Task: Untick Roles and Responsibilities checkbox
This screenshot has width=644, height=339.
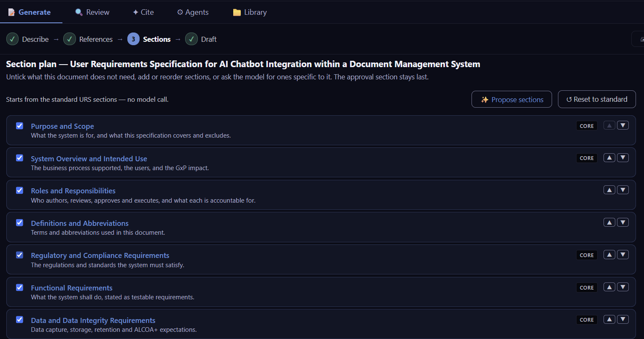Action: [19, 190]
